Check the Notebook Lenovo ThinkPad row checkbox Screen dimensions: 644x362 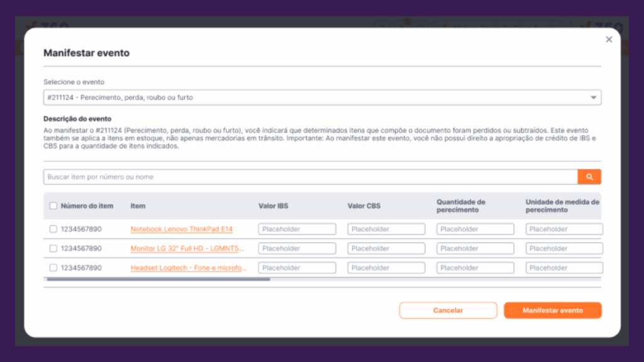[x=53, y=229]
